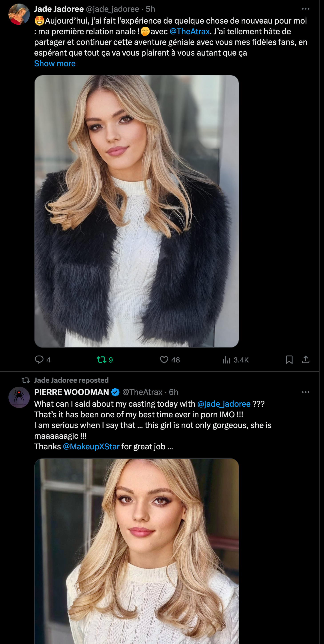The width and height of the screenshot is (324, 644).
Task: Click the blue verified badge next to Pierre Woodman
Action: pos(115,392)
